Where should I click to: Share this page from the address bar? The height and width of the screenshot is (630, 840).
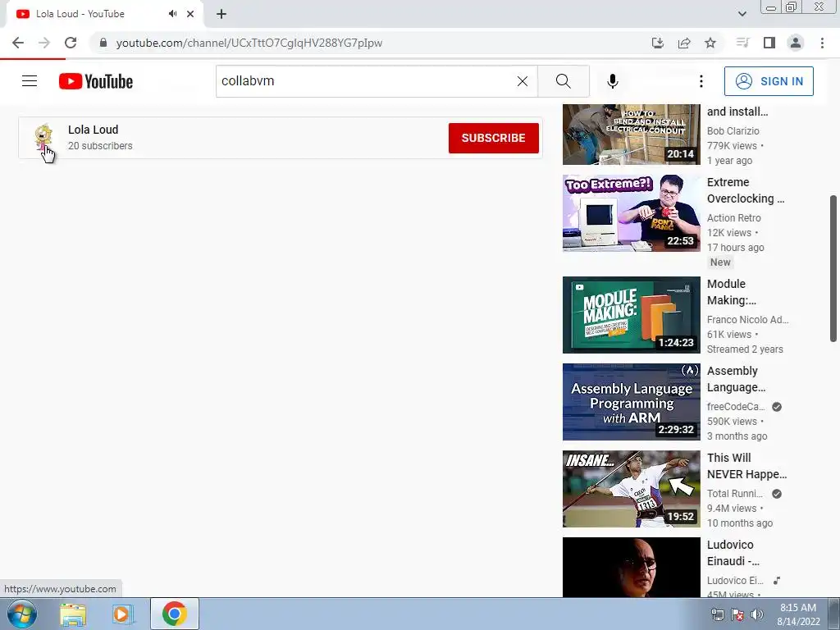(x=684, y=43)
